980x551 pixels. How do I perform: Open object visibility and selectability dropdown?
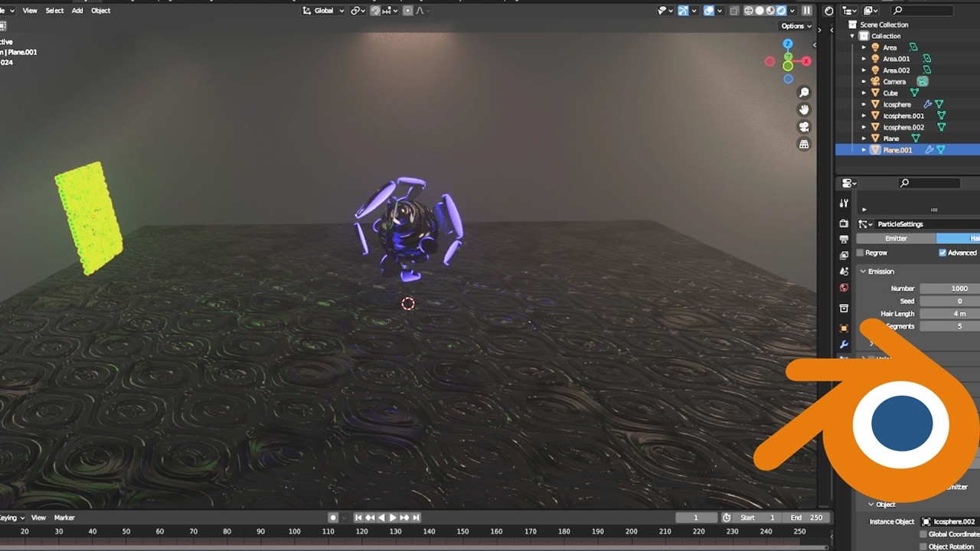pos(665,11)
